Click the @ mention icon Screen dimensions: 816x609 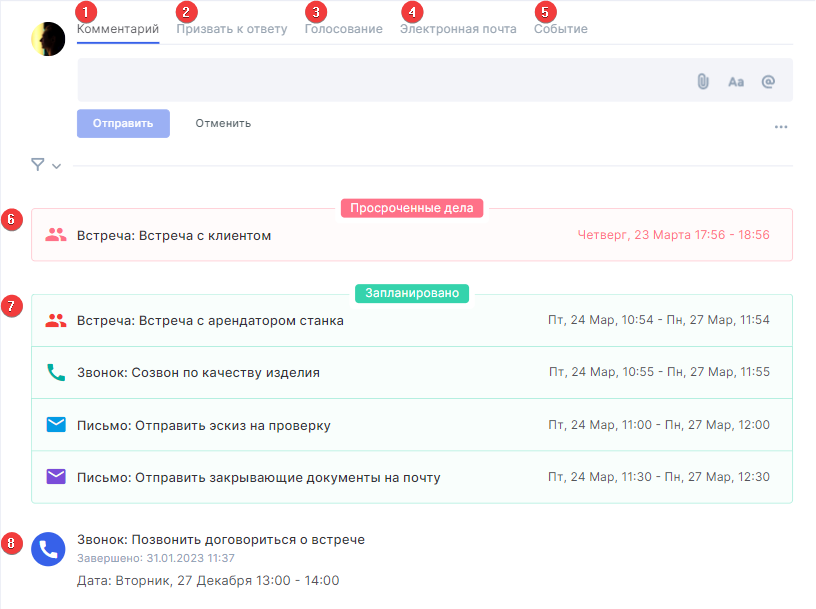(x=768, y=82)
